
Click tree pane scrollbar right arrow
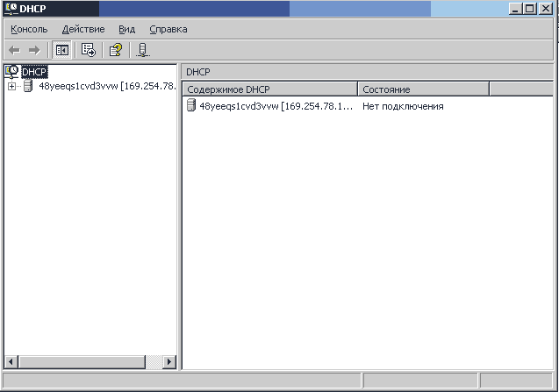point(169,362)
